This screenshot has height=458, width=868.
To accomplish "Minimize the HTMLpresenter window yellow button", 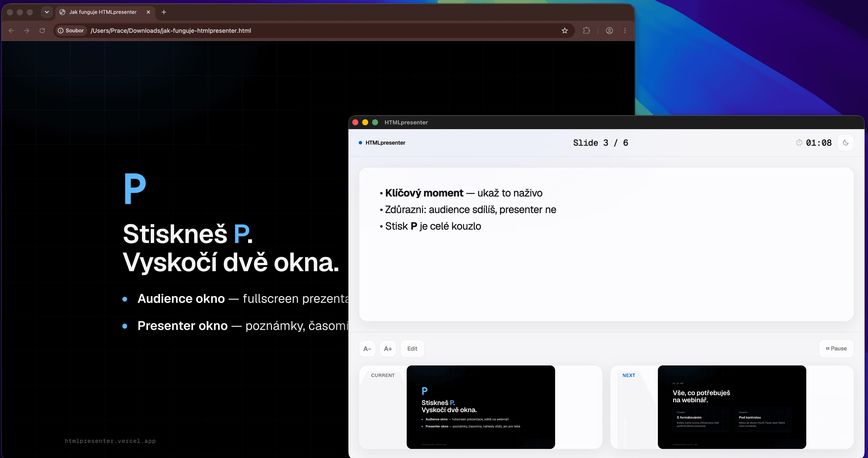I will tap(365, 122).
